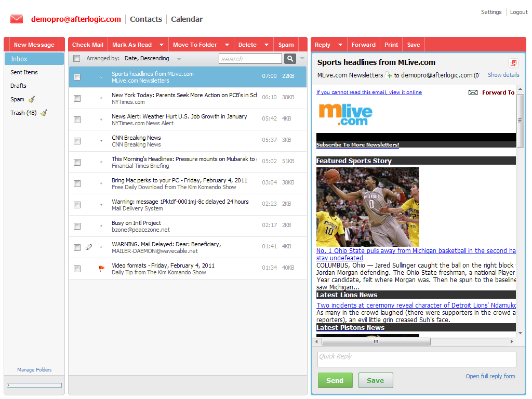Switch to the Calendar section

pyautogui.click(x=187, y=19)
